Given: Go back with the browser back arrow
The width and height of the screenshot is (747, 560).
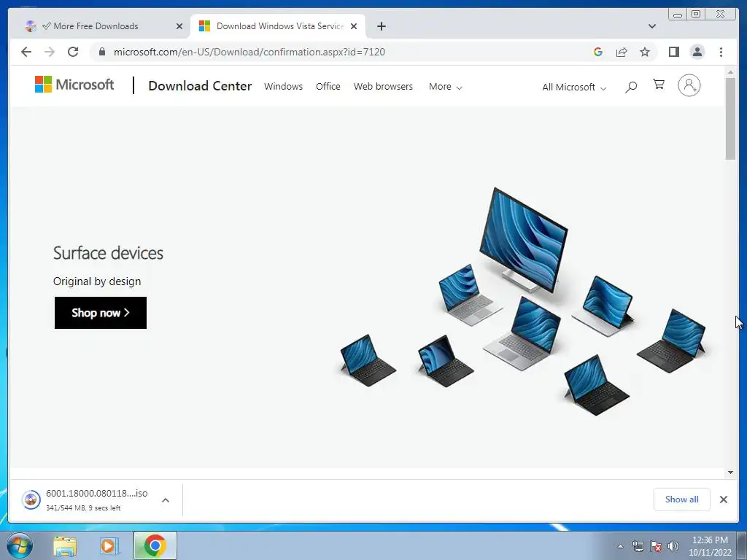Looking at the screenshot, I should 26,52.
